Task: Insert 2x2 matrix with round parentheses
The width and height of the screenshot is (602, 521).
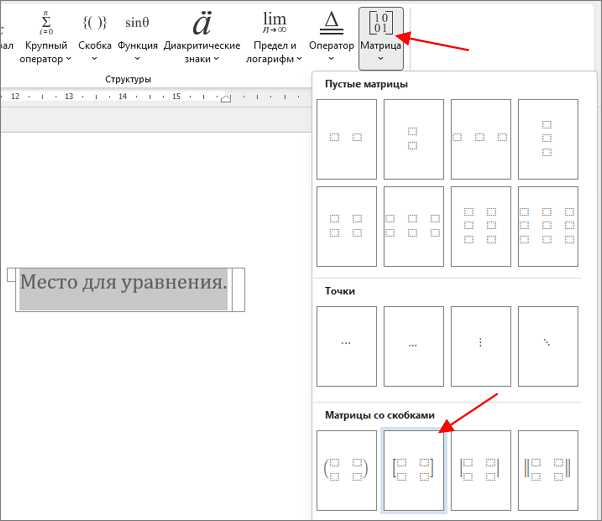Action: tap(346, 470)
